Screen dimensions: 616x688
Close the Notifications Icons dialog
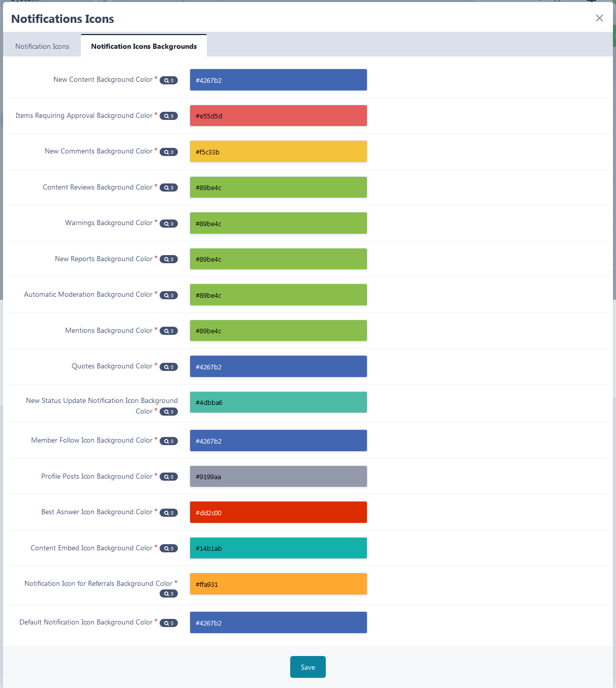tap(600, 18)
